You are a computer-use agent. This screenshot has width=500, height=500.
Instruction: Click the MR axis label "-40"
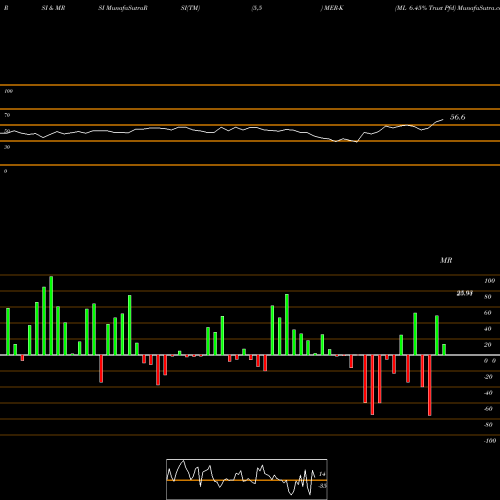point(488,393)
